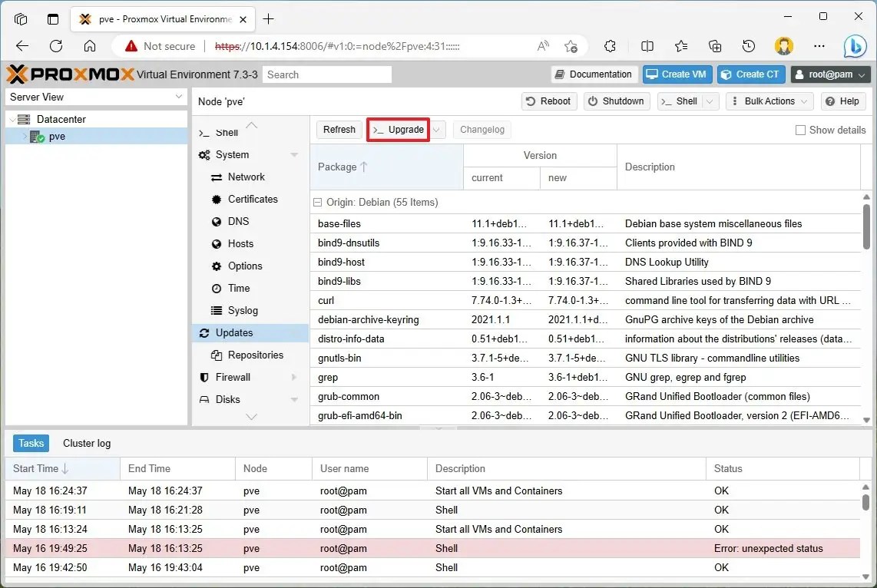Viewport: 877px width, 588px height.
Task: Open node Options
Action: (245, 266)
